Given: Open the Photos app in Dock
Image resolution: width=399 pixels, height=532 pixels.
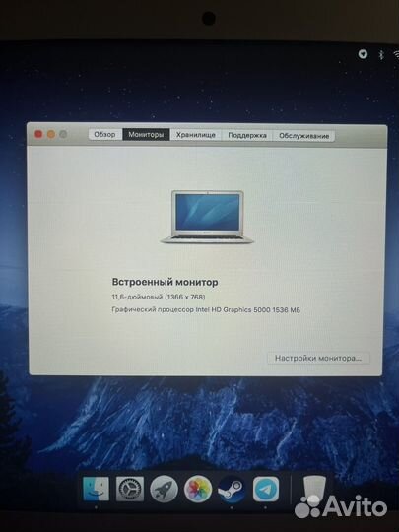Looking at the screenshot, I should tap(198, 490).
